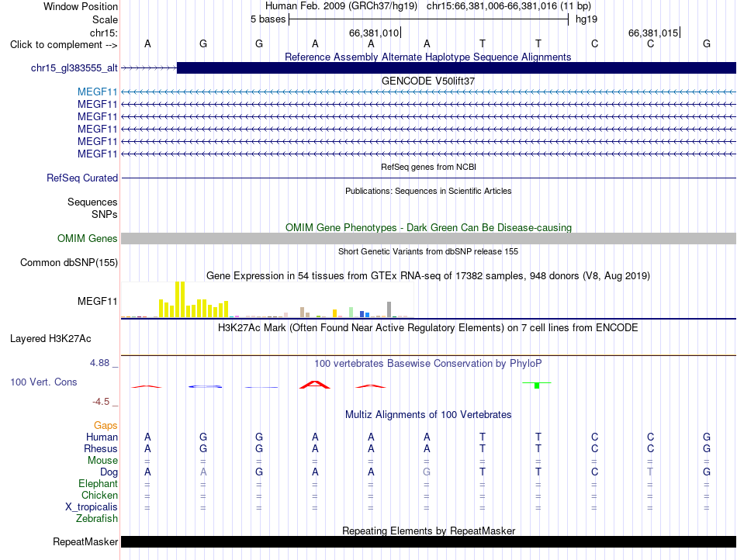Image resolution: width=737 pixels, height=560 pixels.
Task: Click the gray GTEx expression bar
Action: [389, 309]
